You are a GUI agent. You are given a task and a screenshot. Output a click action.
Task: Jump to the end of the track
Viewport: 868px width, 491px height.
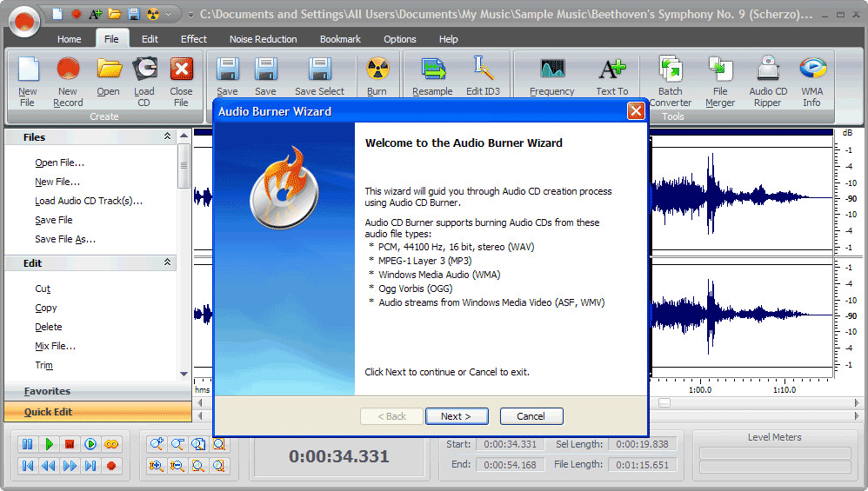tap(90, 466)
